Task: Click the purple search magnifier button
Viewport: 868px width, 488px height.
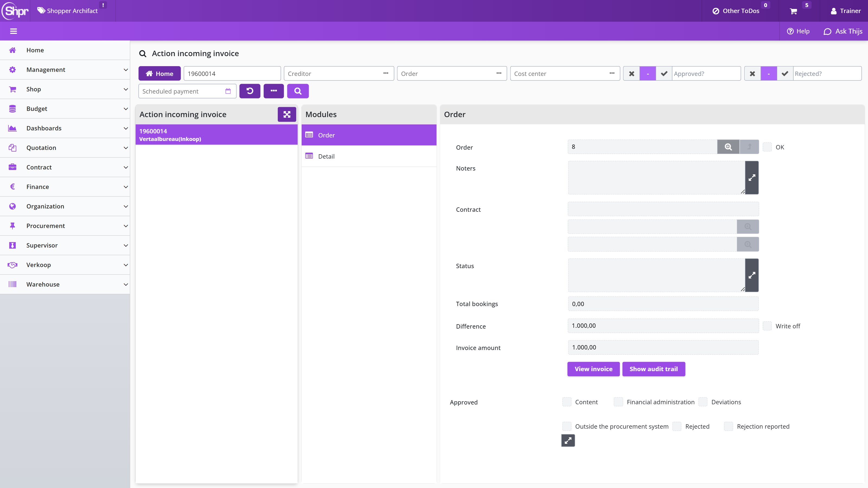Action: tap(298, 91)
